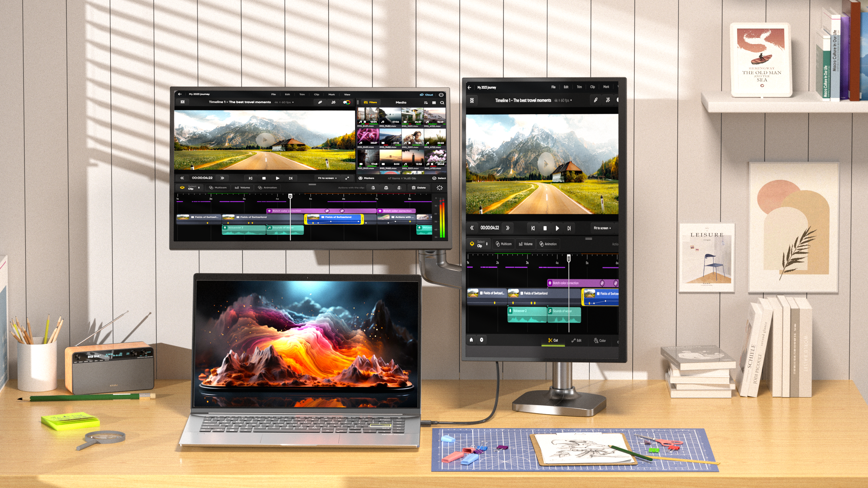Click the playhead handle on horizontal monitor timeline
The width and height of the screenshot is (868, 488).
point(290,196)
